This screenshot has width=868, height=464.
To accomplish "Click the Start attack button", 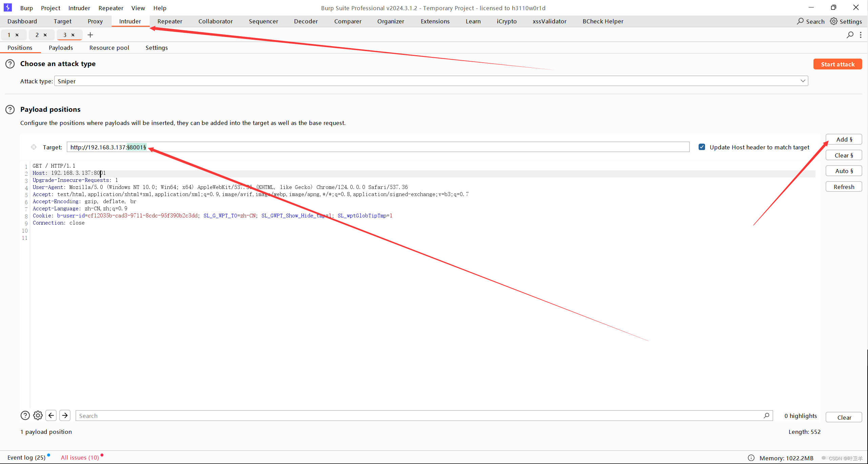I will (838, 64).
